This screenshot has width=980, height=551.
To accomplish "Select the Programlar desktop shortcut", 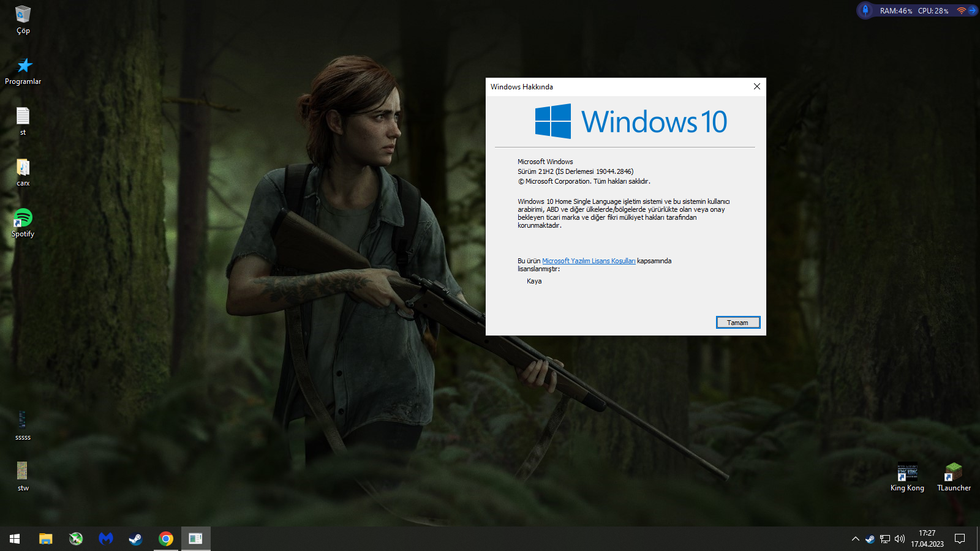I will pos(23,71).
